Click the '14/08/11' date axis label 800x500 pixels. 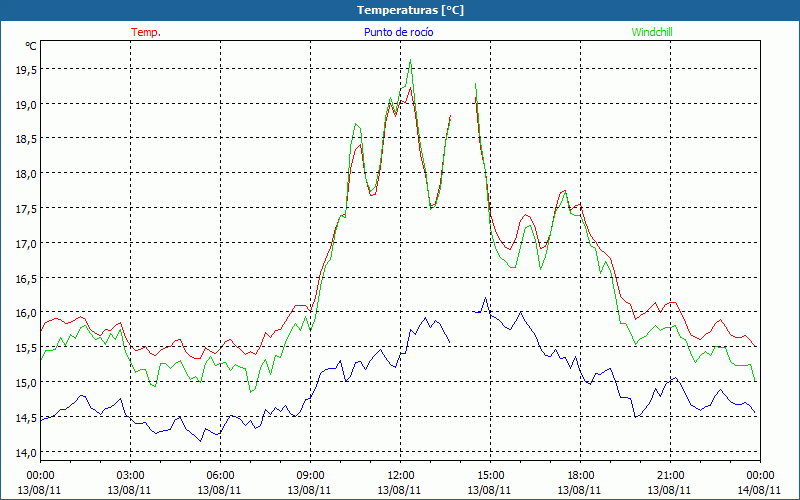pyautogui.click(x=759, y=490)
